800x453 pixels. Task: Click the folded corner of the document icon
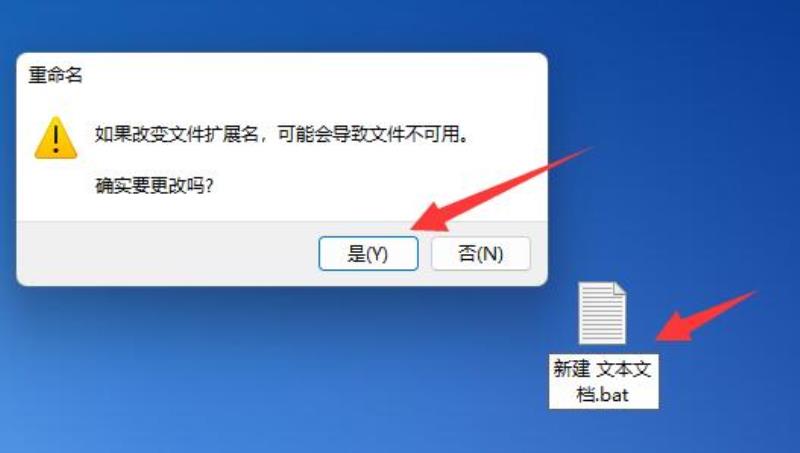click(619, 288)
